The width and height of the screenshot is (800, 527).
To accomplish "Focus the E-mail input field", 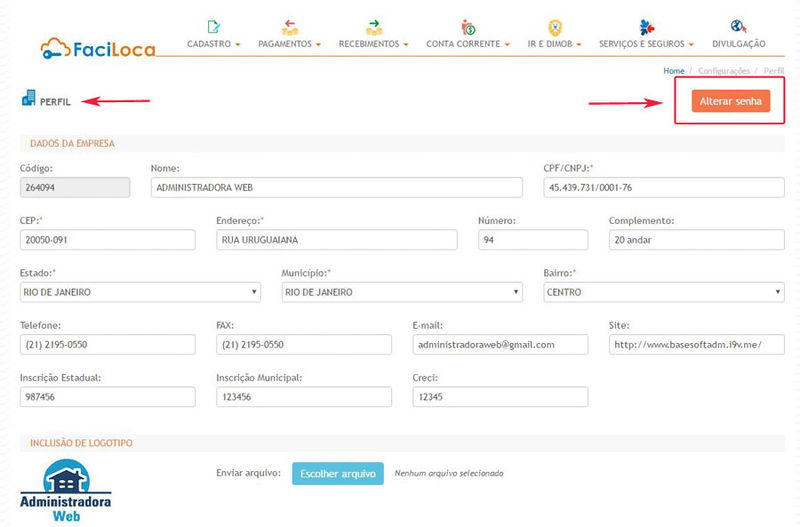I will (500, 344).
